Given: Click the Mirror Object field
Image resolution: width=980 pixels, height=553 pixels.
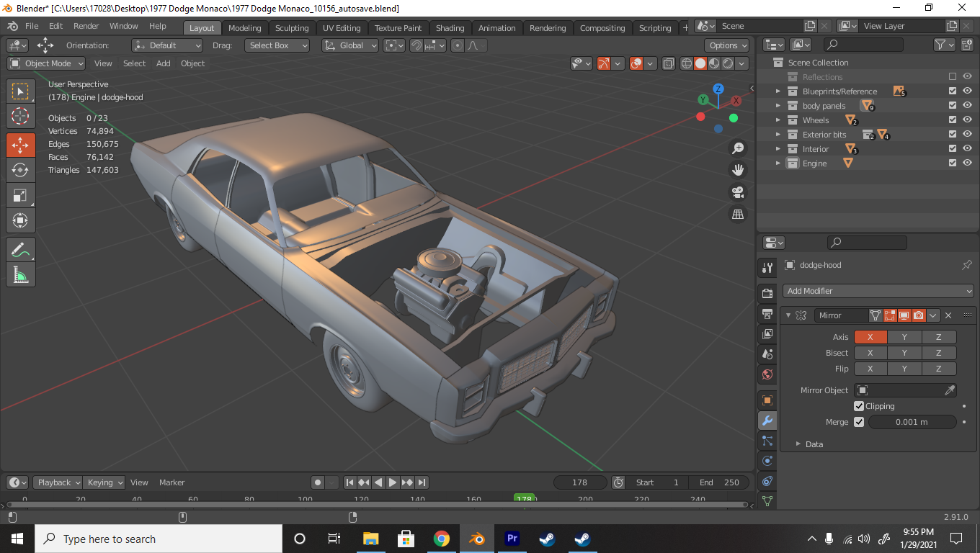Looking at the screenshot, I should point(906,390).
